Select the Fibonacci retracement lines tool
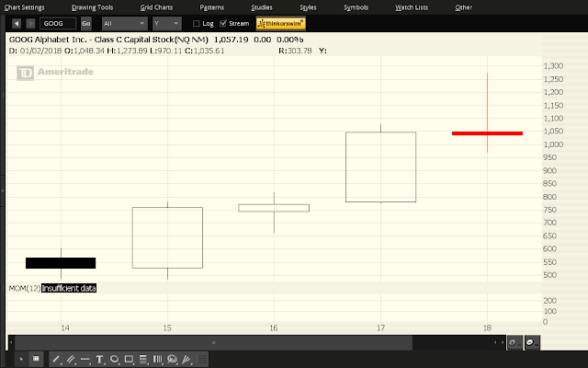Screen dimensions: 588x368 click(x=143, y=360)
